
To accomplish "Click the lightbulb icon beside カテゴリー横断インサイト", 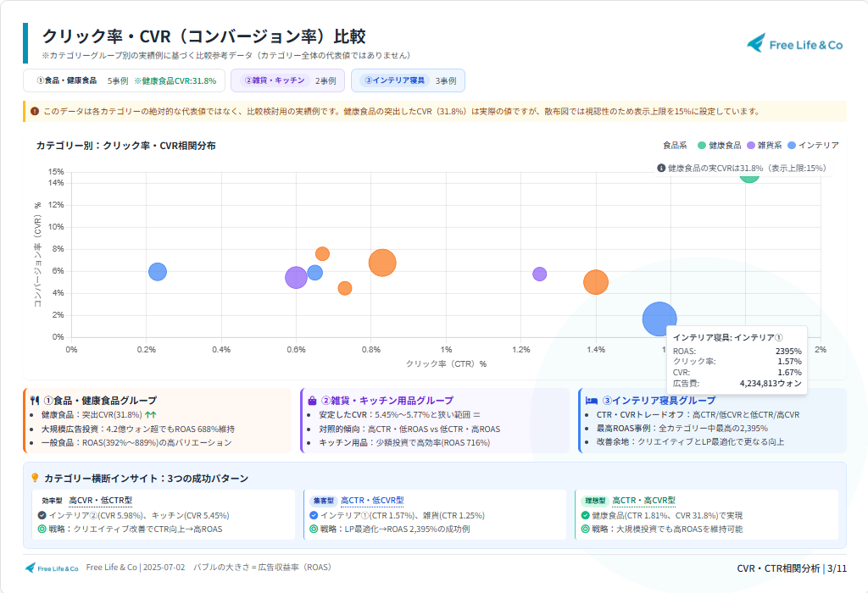I will (35, 479).
